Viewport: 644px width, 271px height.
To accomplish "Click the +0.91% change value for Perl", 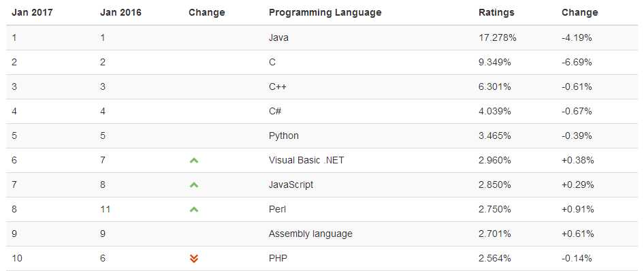I will 577,210.
